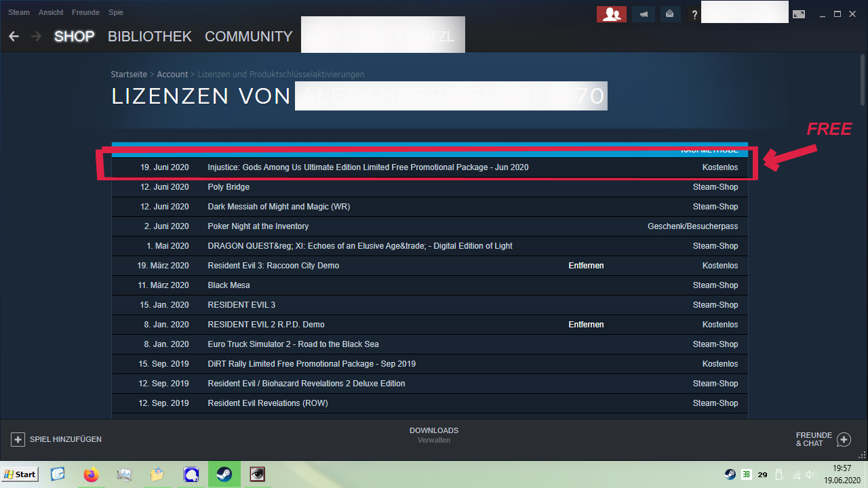Go forward with the right arrow
This screenshot has width=868, height=488.
36,37
